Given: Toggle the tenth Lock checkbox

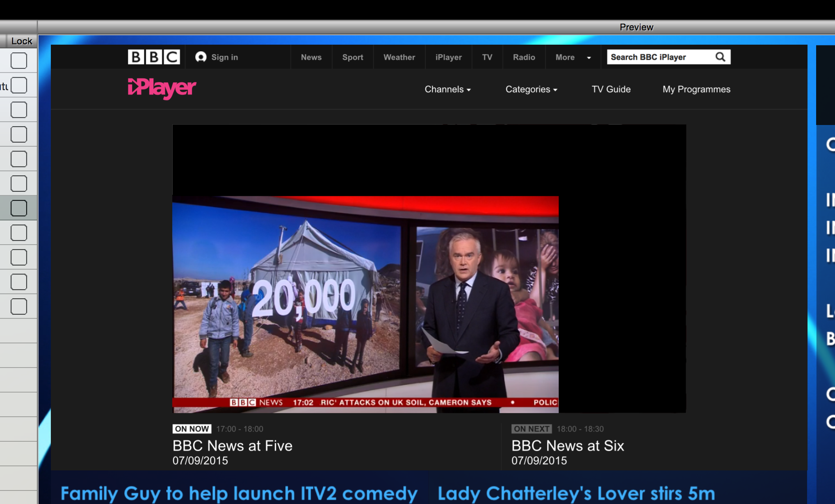Looking at the screenshot, I should 19,282.
